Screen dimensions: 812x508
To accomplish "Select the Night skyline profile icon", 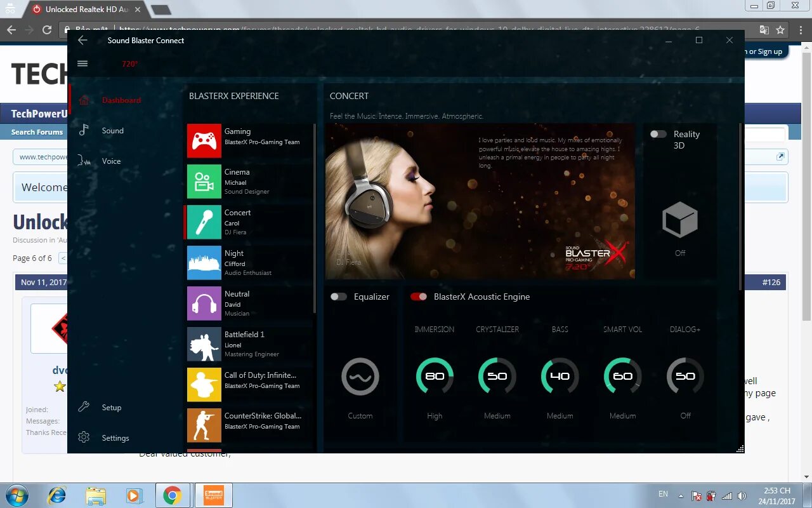I will 204,263.
